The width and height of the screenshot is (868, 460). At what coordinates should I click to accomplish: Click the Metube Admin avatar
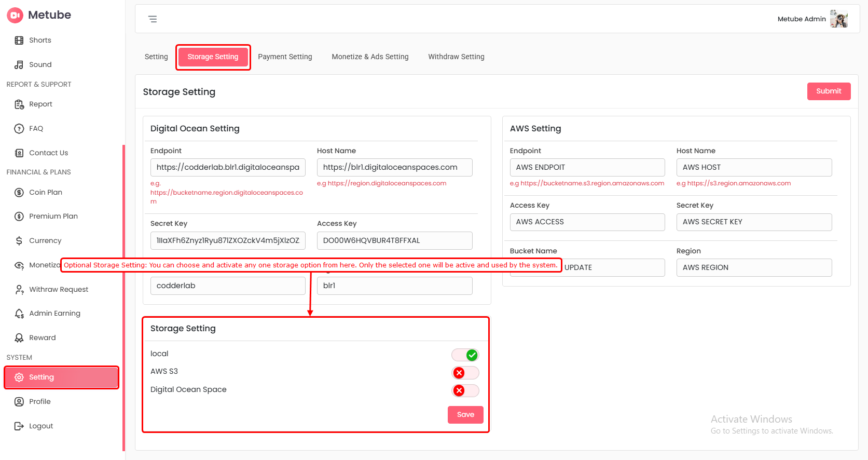click(x=838, y=19)
